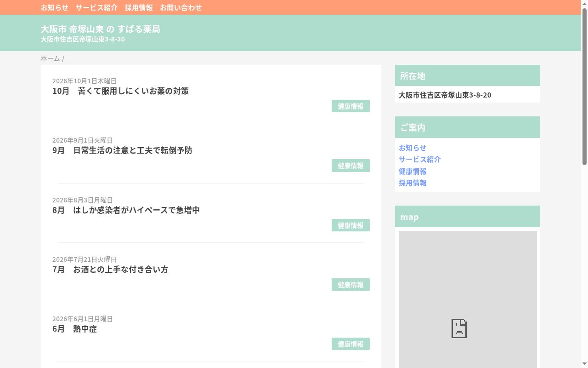Click date text 2026年9月1日火曜日
The width and height of the screenshot is (588, 368).
[x=82, y=140]
